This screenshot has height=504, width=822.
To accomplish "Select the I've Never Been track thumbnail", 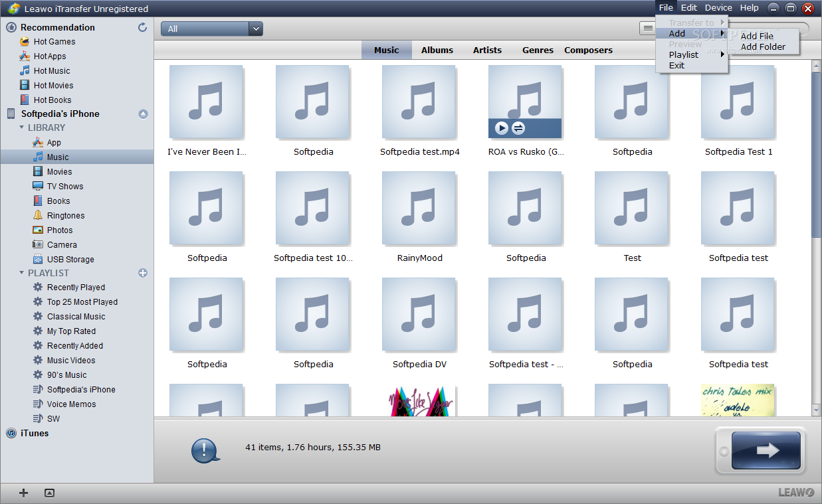I will (x=207, y=102).
